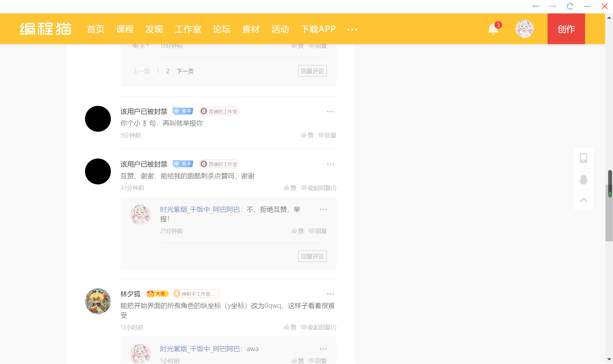613x364 pixels.
Task: Open options menu for 拒绝互赞 reply
Action: [x=323, y=210]
